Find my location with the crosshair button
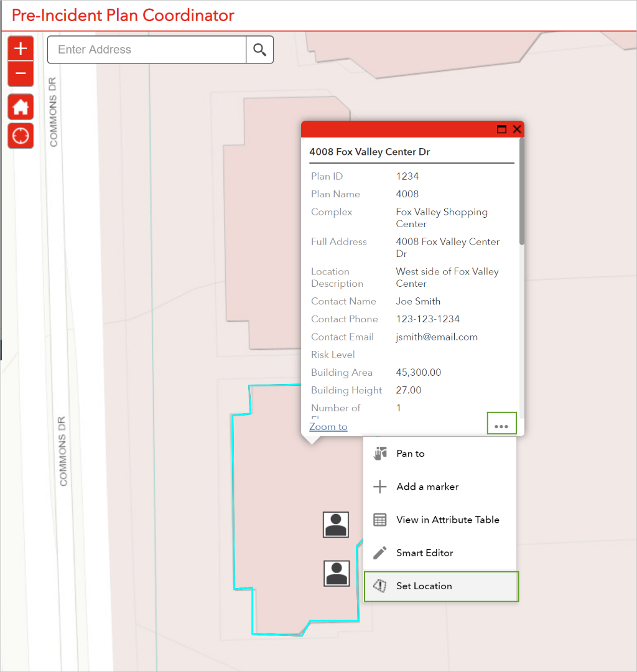 pyautogui.click(x=21, y=135)
